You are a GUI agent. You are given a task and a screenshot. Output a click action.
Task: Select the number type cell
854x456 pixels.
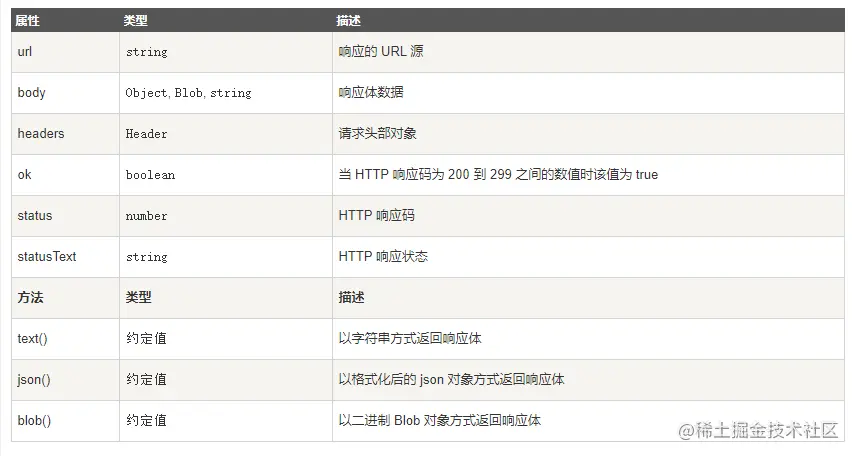(x=146, y=216)
